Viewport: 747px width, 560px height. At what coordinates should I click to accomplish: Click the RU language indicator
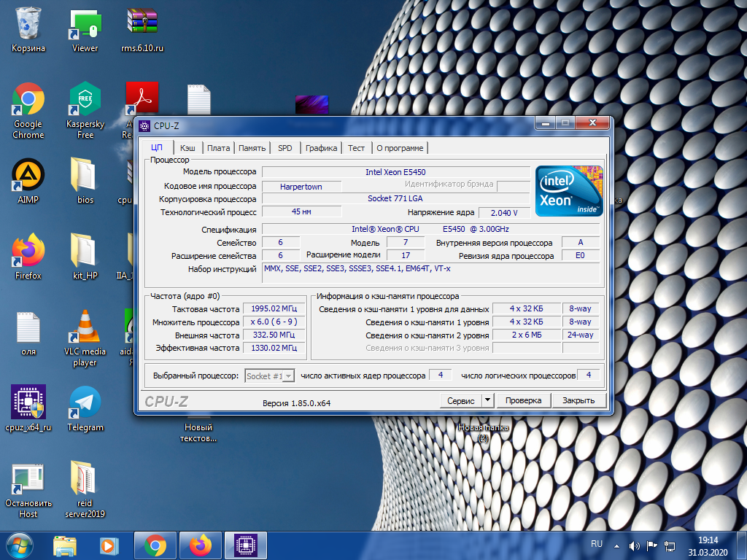coord(597,544)
